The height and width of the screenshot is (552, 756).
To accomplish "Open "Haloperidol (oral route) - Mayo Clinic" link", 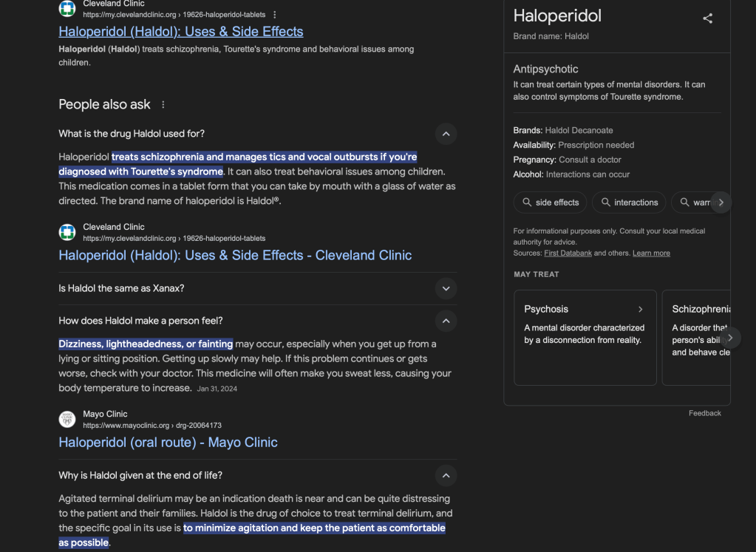I will click(x=168, y=443).
